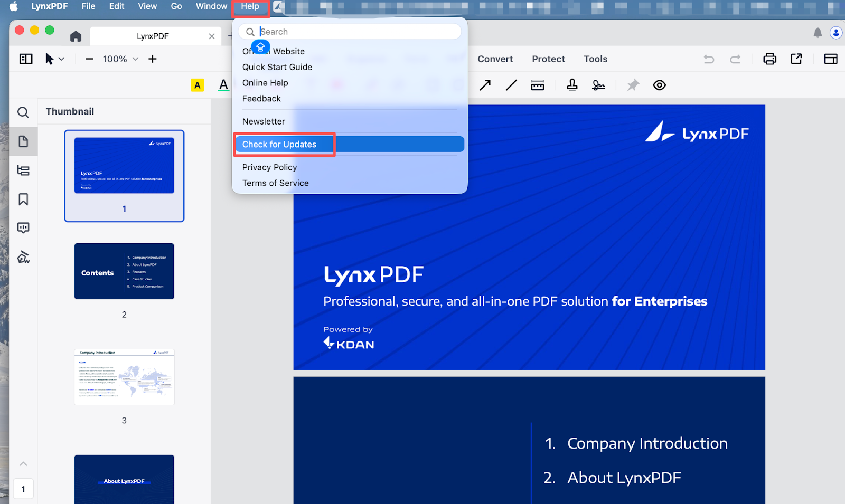Image resolution: width=845 pixels, height=504 pixels.
Task: Open the Convert tab
Action: coord(495,59)
